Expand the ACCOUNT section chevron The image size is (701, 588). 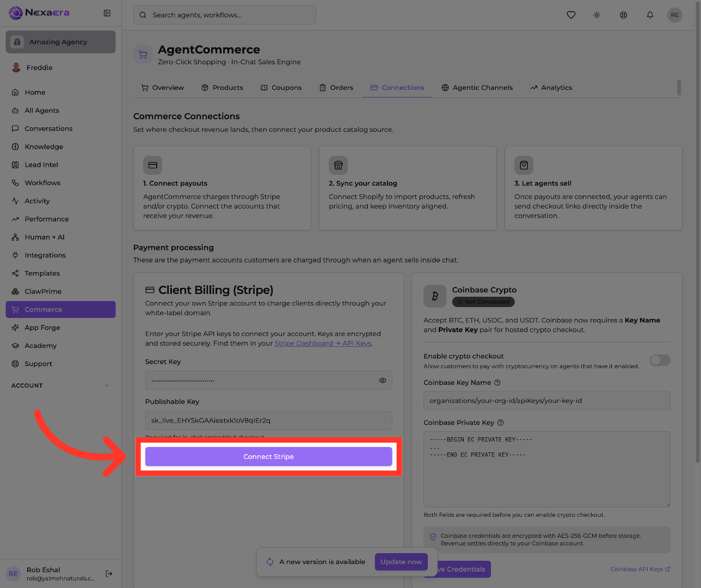pyautogui.click(x=107, y=385)
